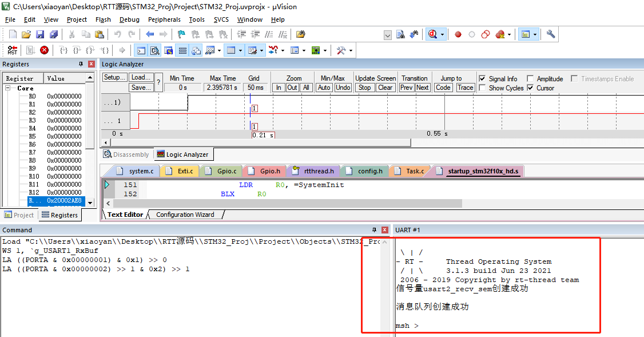Toggle the Signal Info checkbox
This screenshot has height=337, width=644.
click(x=482, y=80)
